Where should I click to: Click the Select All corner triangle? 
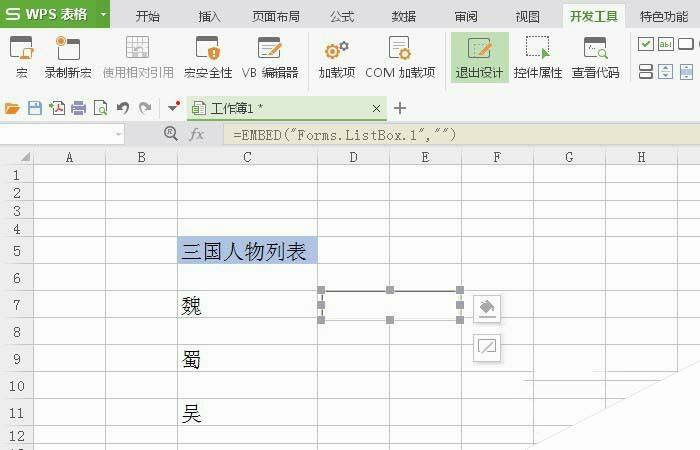tap(25, 157)
